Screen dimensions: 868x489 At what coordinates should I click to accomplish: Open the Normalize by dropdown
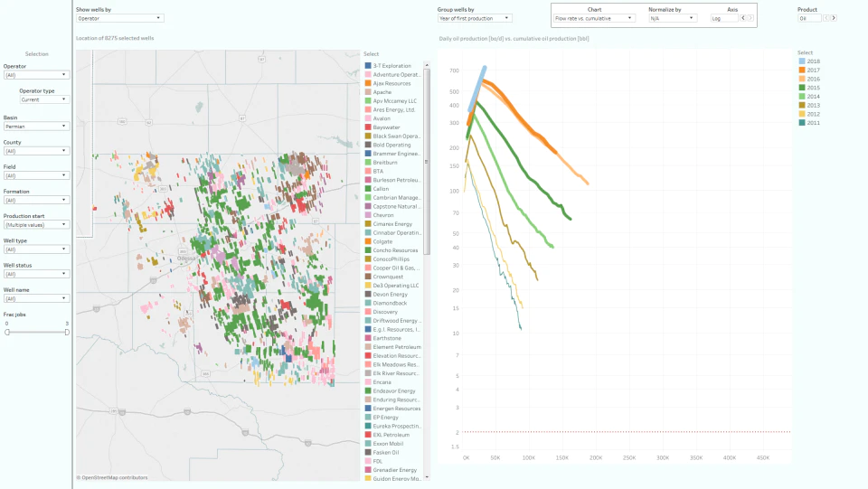tap(672, 18)
